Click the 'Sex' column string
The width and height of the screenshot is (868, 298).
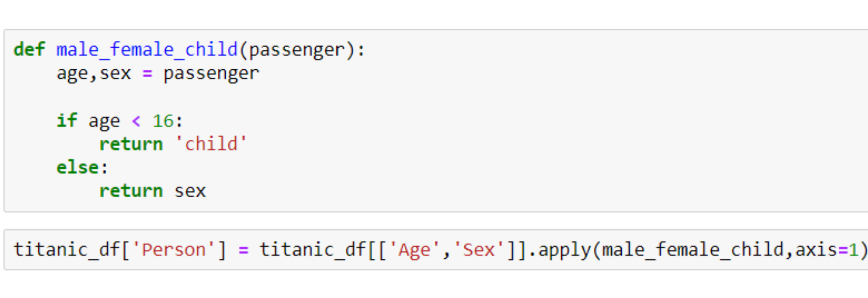click(x=478, y=250)
